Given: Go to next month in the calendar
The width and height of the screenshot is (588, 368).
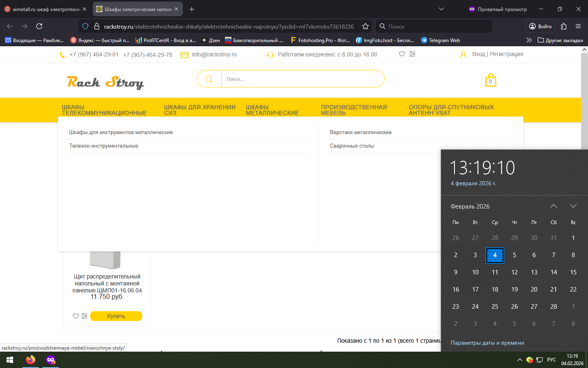Looking at the screenshot, I should pyautogui.click(x=573, y=206).
